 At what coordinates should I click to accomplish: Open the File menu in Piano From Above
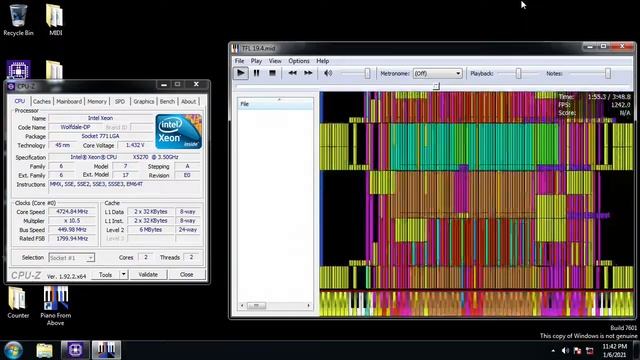click(240, 61)
